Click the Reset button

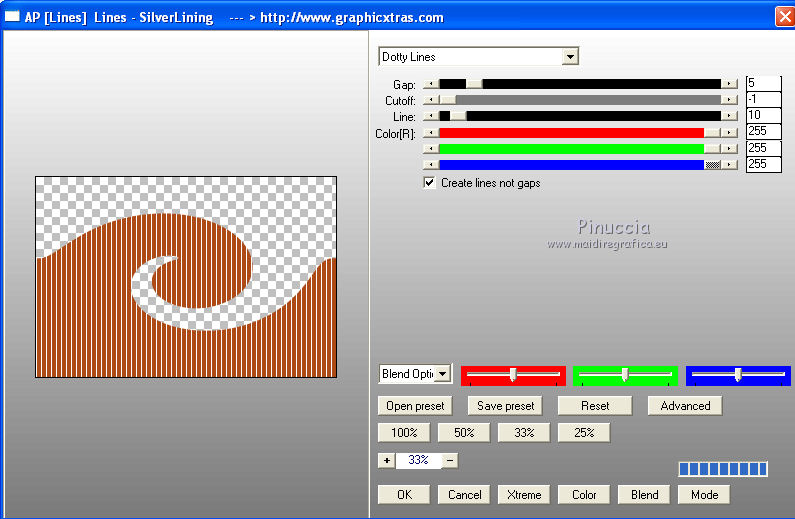595,406
